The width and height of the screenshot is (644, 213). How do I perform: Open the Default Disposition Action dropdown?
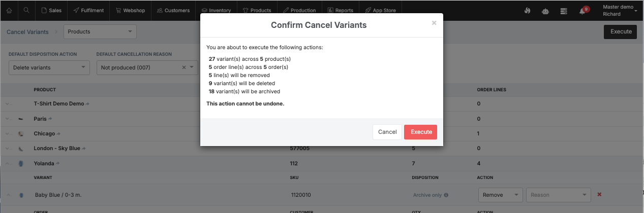pyautogui.click(x=49, y=67)
